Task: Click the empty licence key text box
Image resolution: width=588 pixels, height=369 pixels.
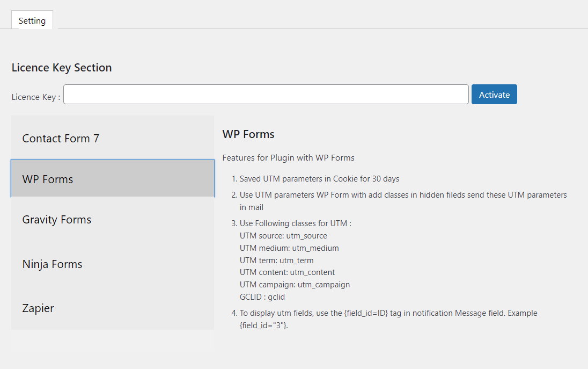Action: click(265, 94)
